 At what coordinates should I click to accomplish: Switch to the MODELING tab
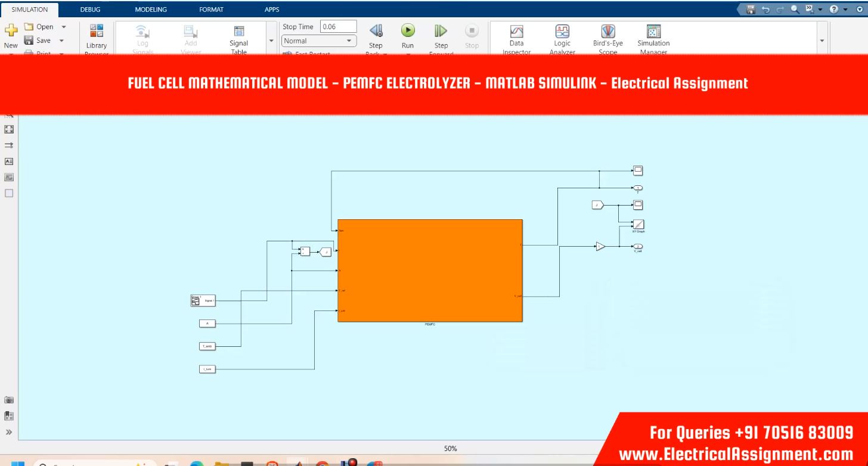click(151, 10)
